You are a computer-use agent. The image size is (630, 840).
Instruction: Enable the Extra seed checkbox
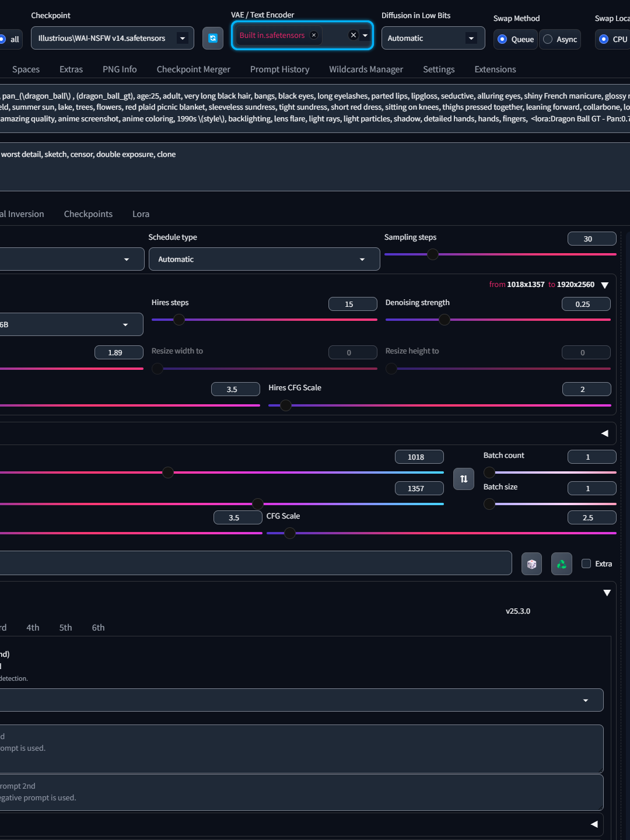point(586,563)
